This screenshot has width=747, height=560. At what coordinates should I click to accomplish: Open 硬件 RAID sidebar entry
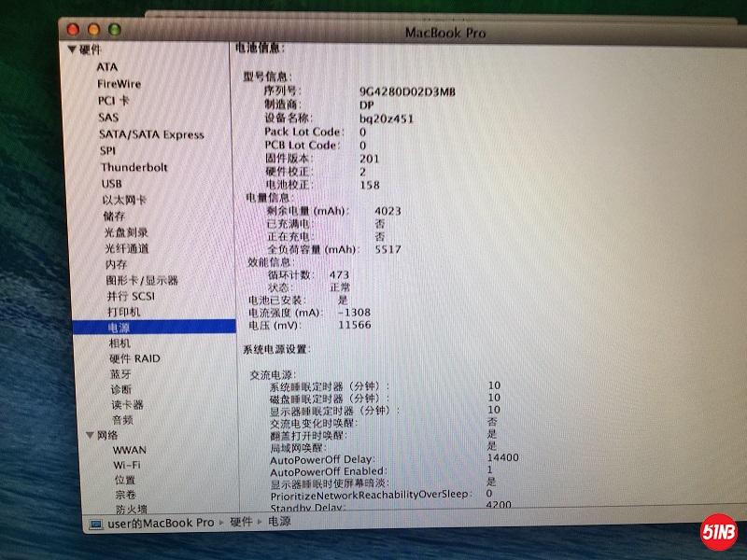pos(134,358)
